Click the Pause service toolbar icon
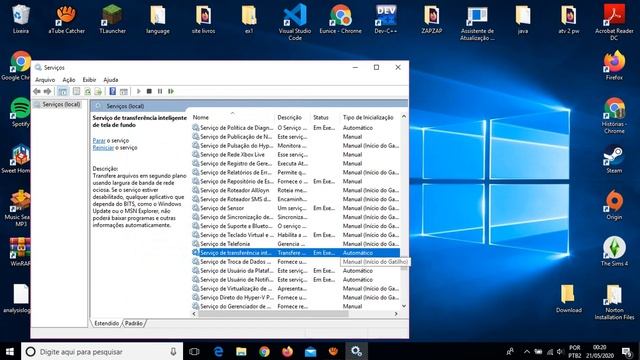The height and width of the screenshot is (360, 640). [x=160, y=91]
